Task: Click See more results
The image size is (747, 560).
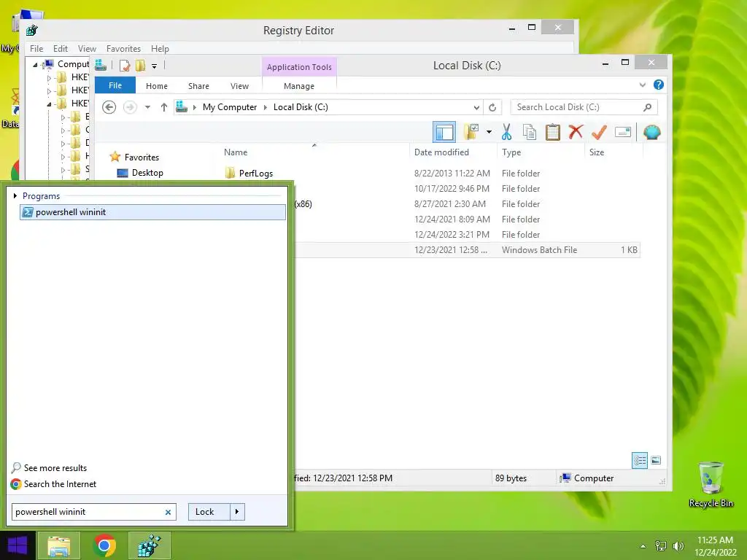Action: pyautogui.click(x=55, y=468)
